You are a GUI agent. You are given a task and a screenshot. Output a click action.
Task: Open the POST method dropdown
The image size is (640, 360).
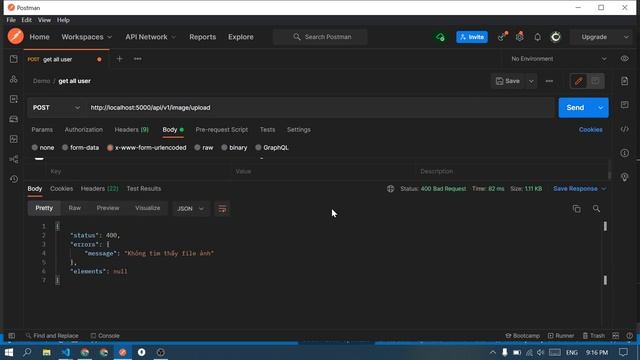click(x=56, y=108)
